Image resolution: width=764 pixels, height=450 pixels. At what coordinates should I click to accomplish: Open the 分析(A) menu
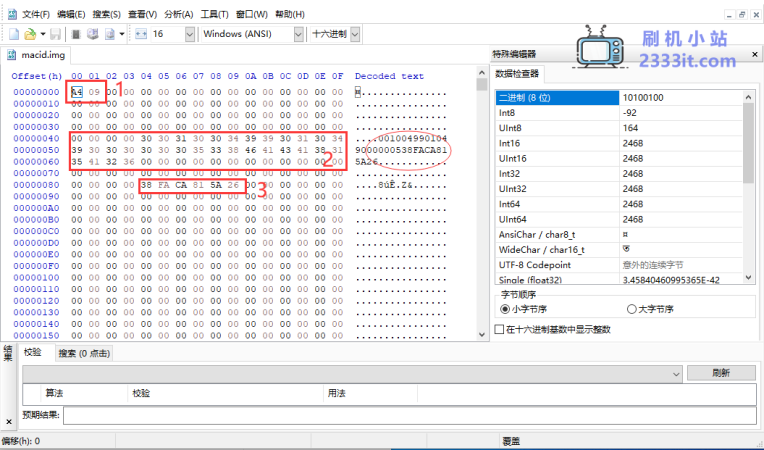pos(178,14)
